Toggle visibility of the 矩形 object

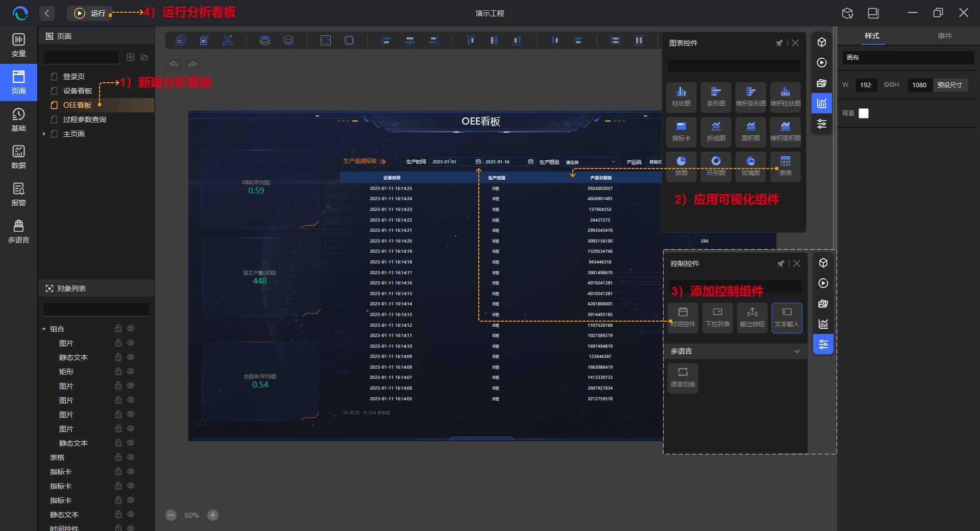pos(131,371)
